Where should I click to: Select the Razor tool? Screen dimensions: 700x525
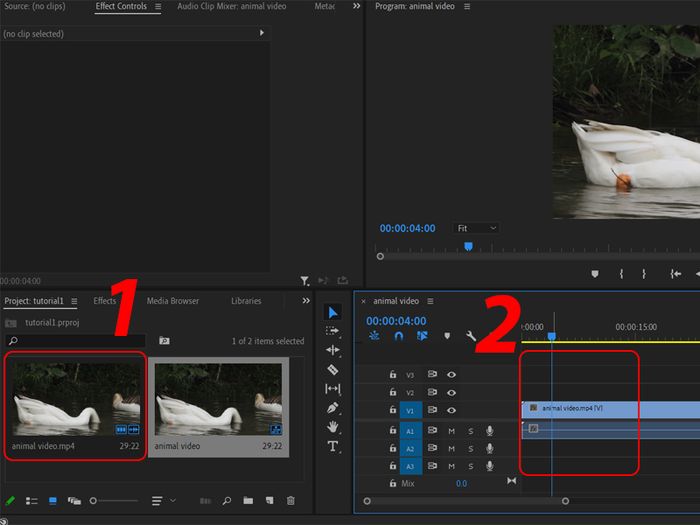[x=333, y=370]
